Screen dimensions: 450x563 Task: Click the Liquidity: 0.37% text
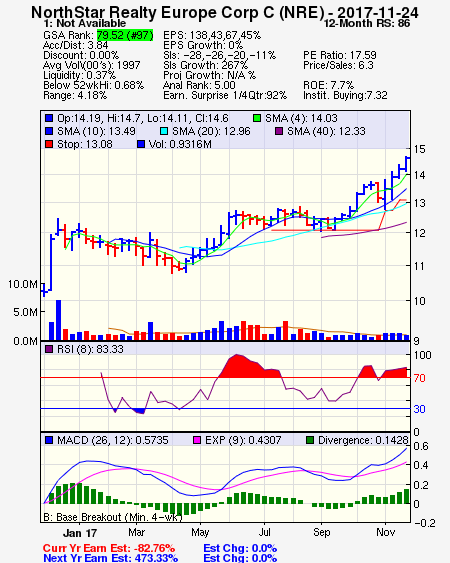(x=79, y=75)
